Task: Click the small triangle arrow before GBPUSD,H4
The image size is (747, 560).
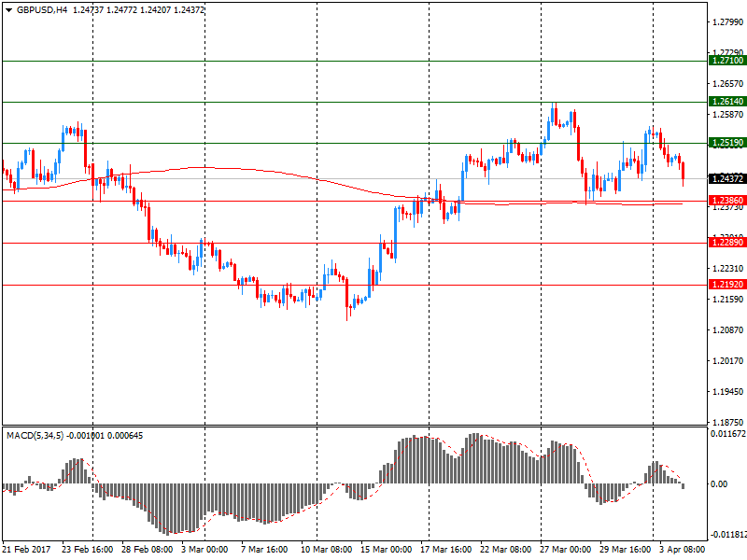Action: [x=7, y=9]
